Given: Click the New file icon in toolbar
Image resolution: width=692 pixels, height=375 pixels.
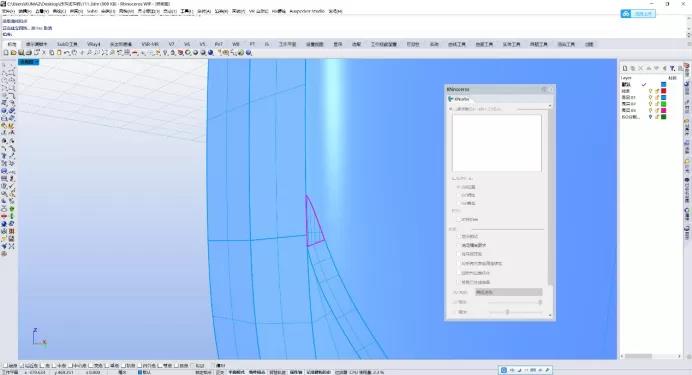Looking at the screenshot, I should 6,52.
